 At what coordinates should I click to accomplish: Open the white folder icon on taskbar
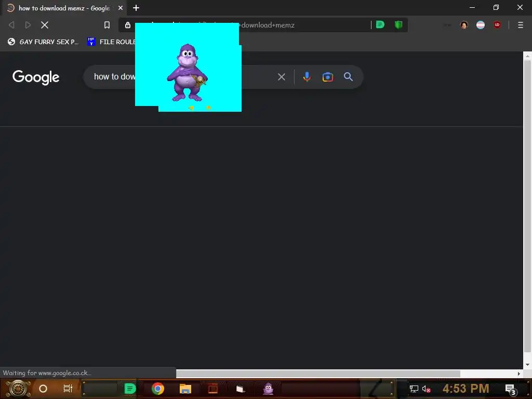(240, 389)
